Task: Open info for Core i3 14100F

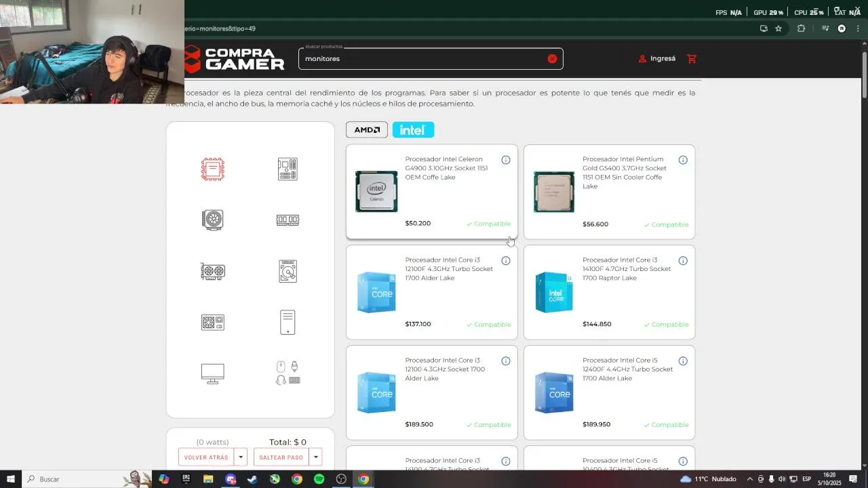Action: (683, 260)
